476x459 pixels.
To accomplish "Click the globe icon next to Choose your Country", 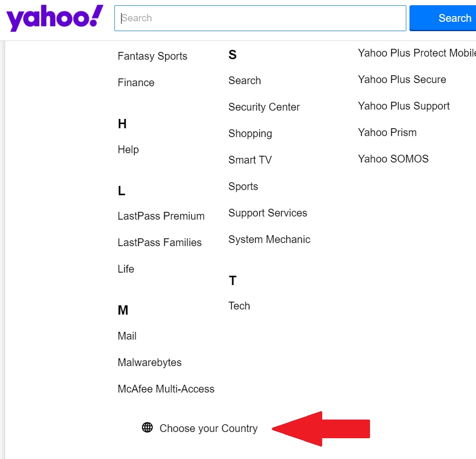I will click(x=147, y=427).
